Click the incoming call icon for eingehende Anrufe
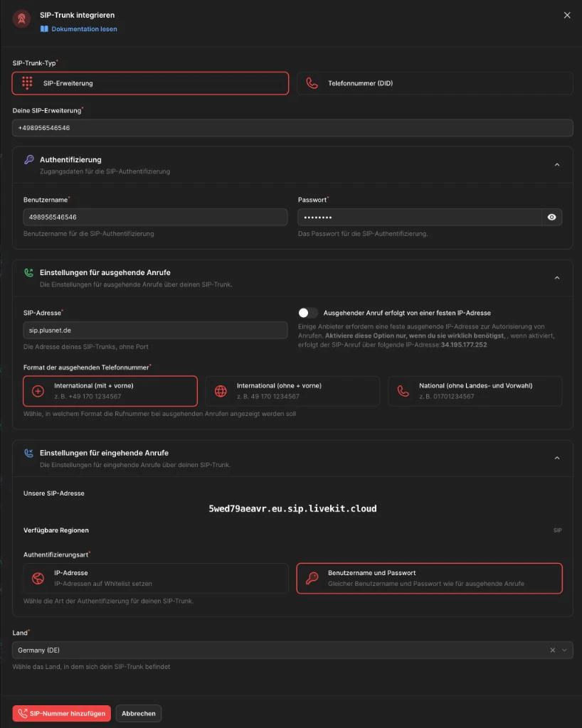 tap(27, 453)
